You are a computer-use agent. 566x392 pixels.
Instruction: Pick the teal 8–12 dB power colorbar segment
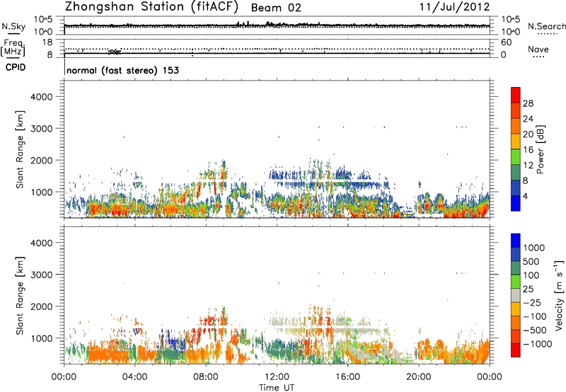coord(516,173)
